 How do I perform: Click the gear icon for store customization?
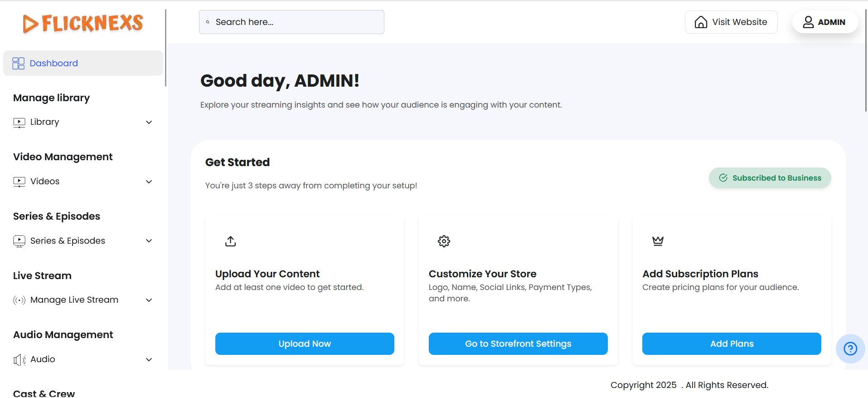[444, 241]
